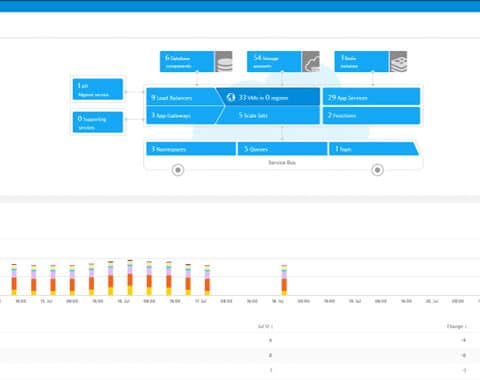
Task: Open the 9 Load Balancers tile
Action: (x=183, y=97)
